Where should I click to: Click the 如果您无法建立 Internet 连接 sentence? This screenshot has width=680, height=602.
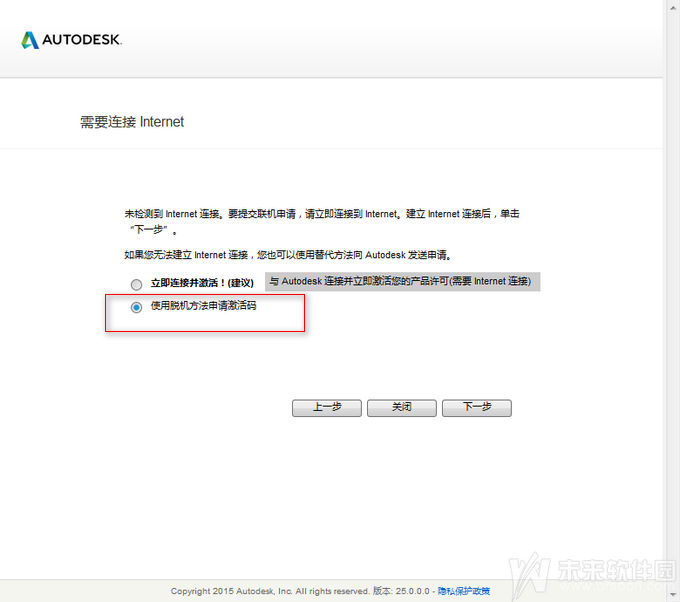(288, 255)
